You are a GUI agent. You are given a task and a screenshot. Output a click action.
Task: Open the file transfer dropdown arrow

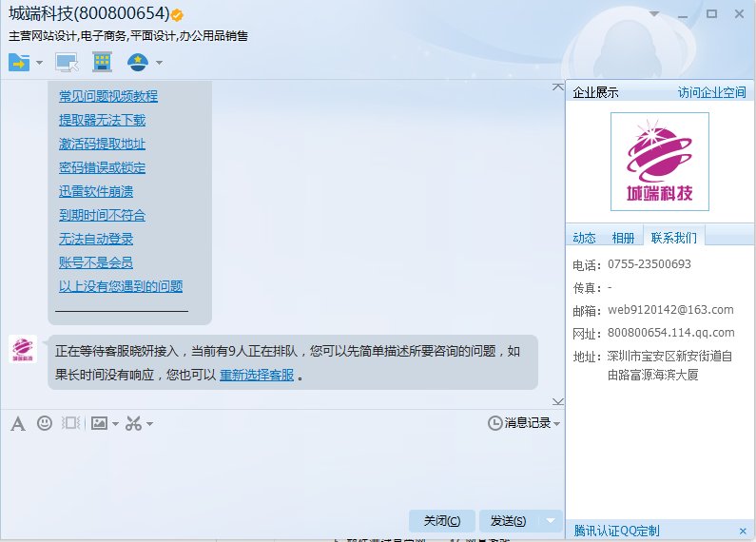(x=39, y=62)
